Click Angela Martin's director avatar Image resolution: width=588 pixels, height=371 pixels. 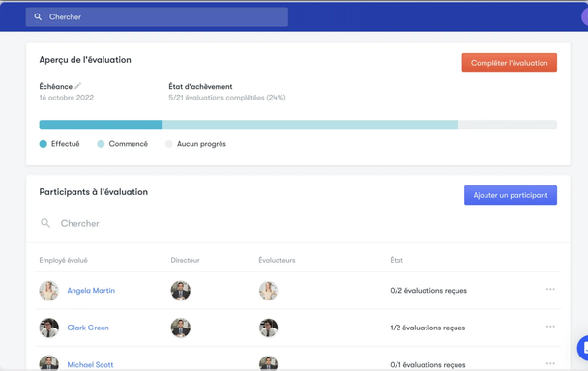click(181, 291)
